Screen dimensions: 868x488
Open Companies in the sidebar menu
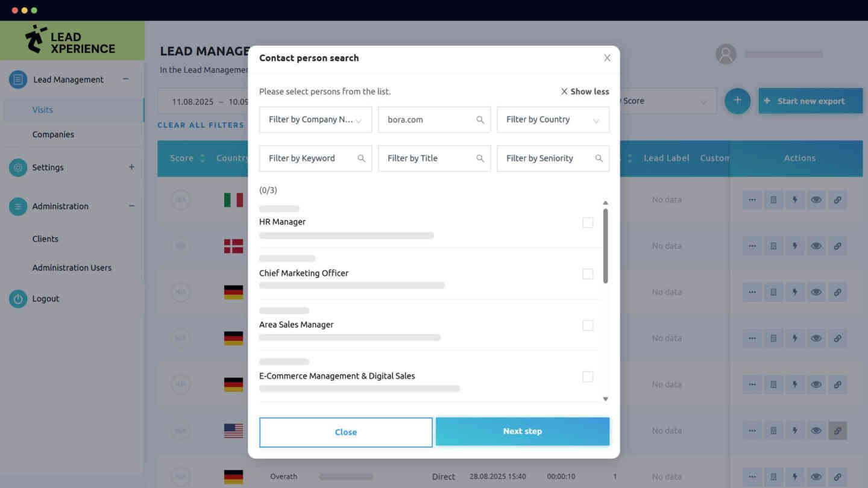click(53, 134)
